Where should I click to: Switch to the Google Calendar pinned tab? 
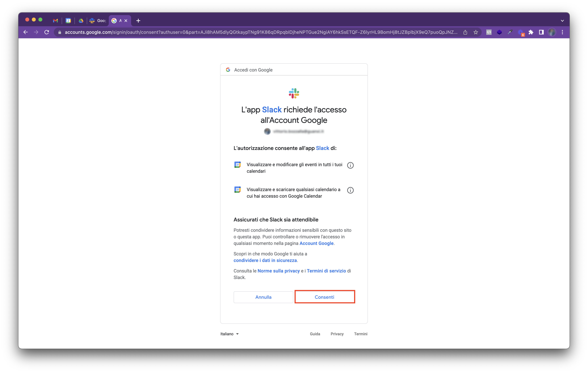coord(68,21)
